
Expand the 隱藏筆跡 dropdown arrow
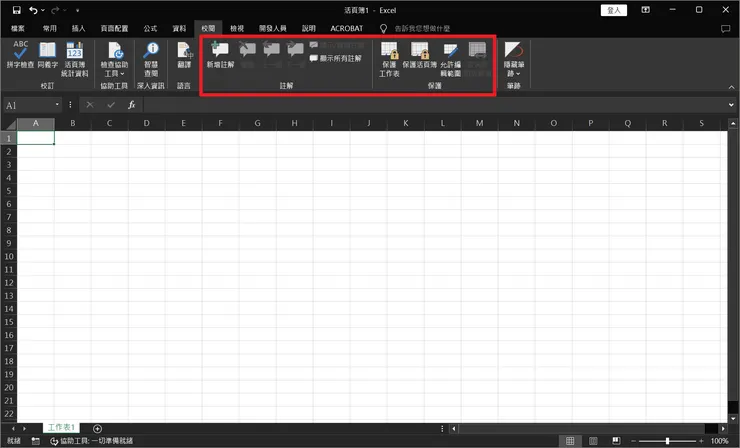518,74
